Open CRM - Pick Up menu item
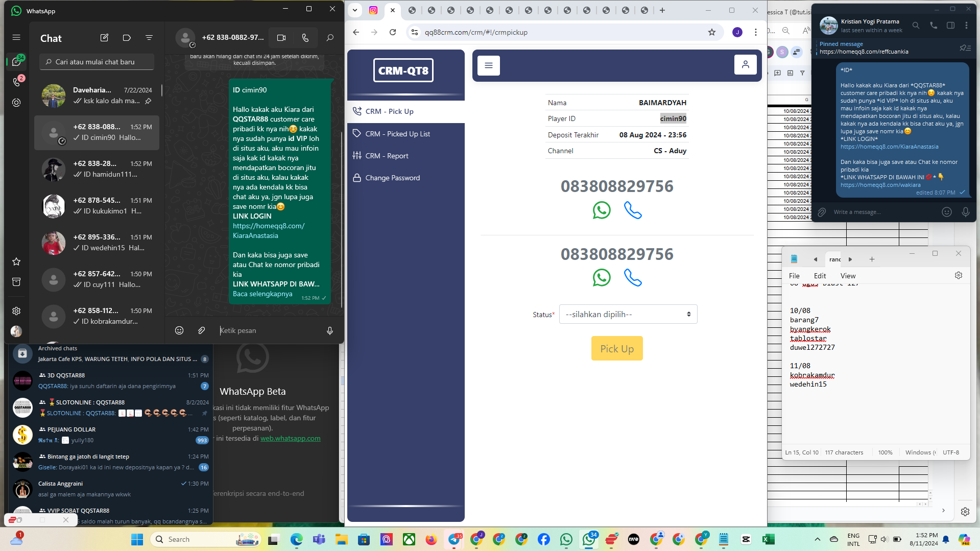The width and height of the screenshot is (980, 551). [x=406, y=111]
